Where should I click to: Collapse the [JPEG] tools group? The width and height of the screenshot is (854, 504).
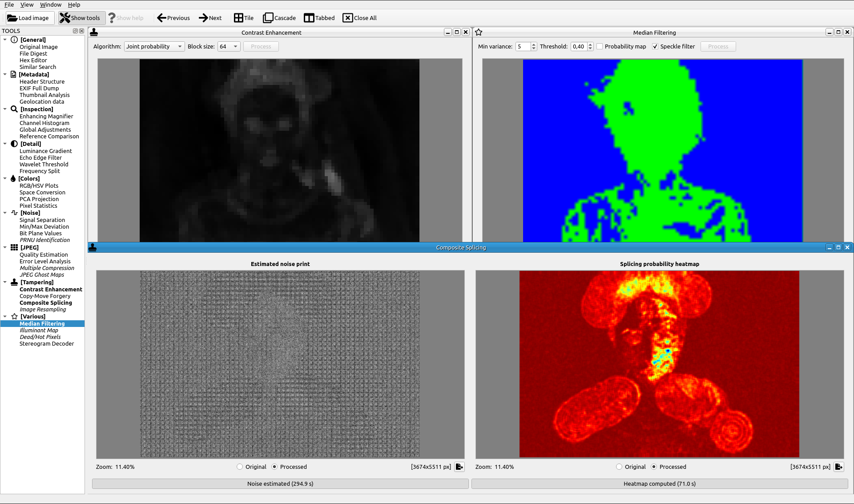[x=5, y=247]
